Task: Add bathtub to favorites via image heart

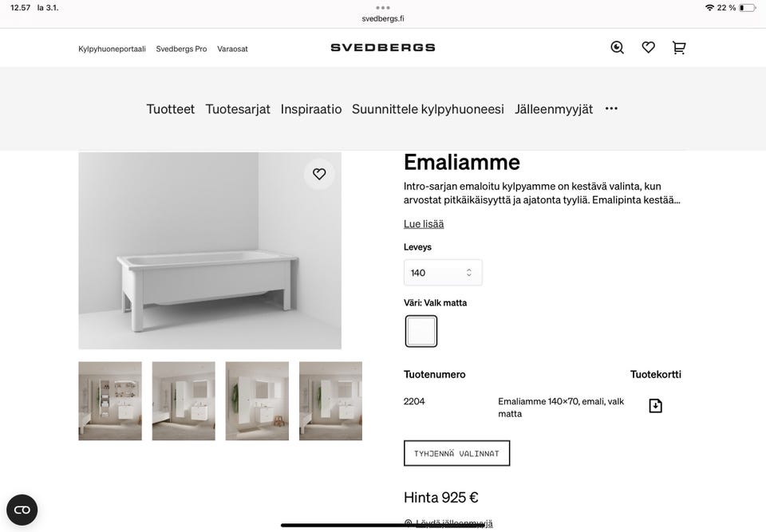Action: point(319,174)
